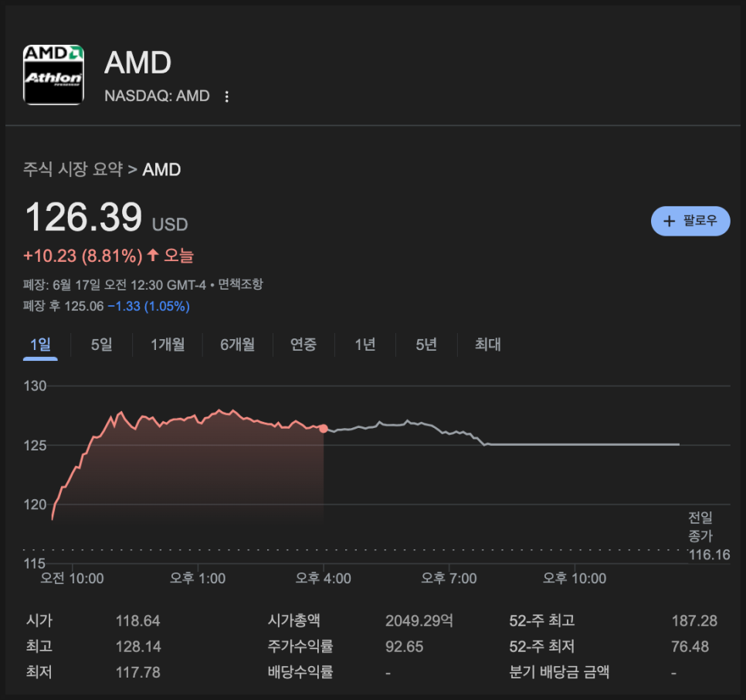Click the 오후 7:00 time axis label

(x=449, y=578)
